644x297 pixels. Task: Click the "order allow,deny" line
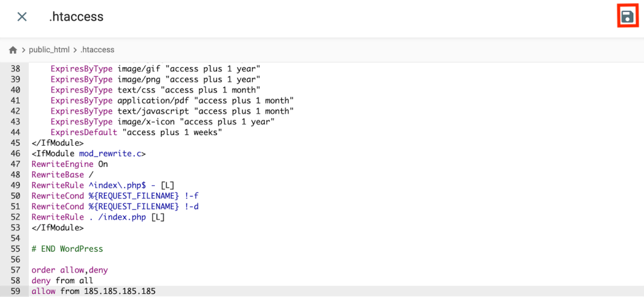point(70,270)
